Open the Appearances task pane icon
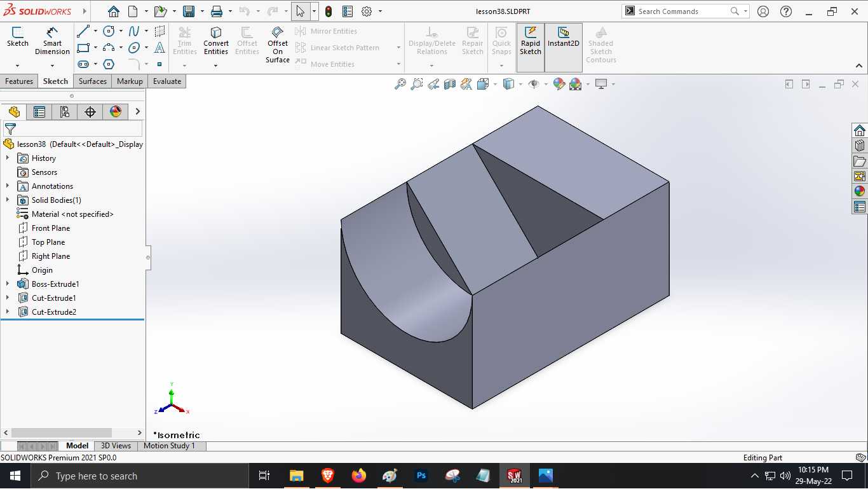The height and width of the screenshot is (496, 868). click(x=860, y=191)
